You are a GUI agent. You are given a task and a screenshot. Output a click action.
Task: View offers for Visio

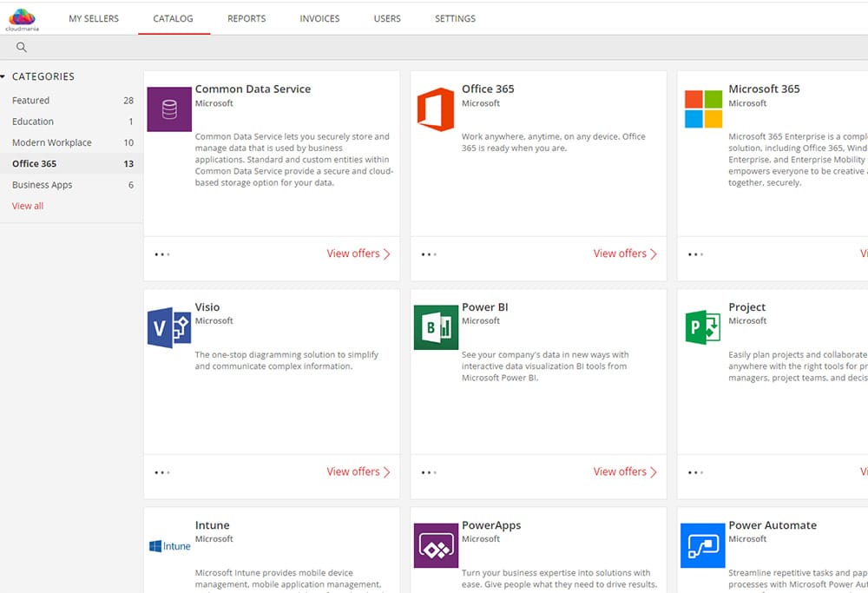[x=358, y=471]
